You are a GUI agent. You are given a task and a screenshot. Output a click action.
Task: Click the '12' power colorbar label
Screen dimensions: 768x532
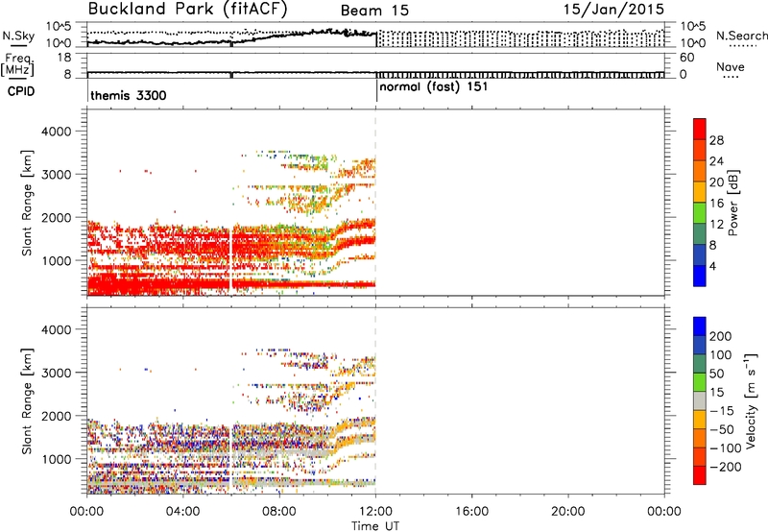click(x=716, y=225)
